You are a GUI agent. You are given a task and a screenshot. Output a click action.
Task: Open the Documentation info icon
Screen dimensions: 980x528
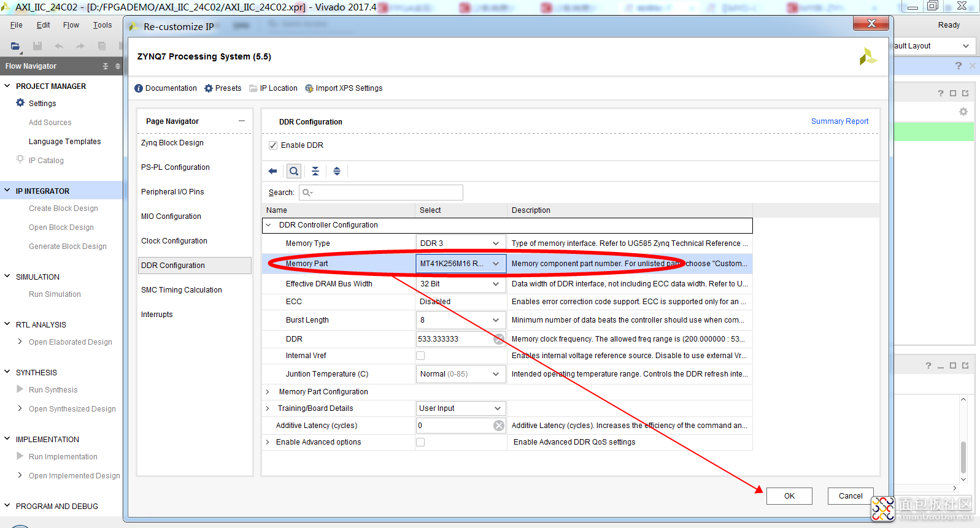(139, 88)
